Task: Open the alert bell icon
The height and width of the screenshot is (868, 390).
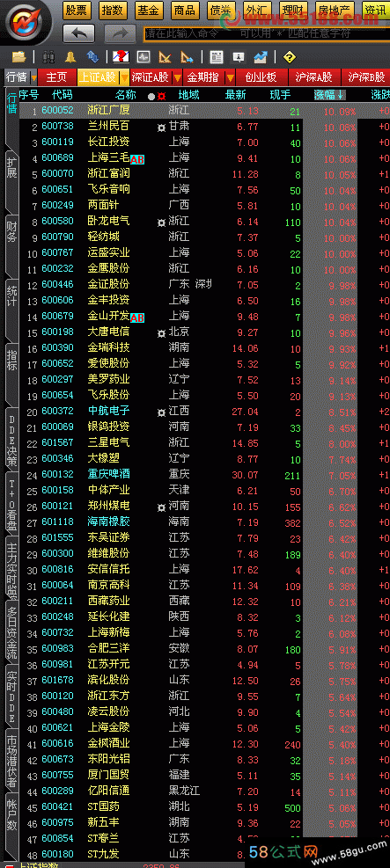Action: (70, 56)
